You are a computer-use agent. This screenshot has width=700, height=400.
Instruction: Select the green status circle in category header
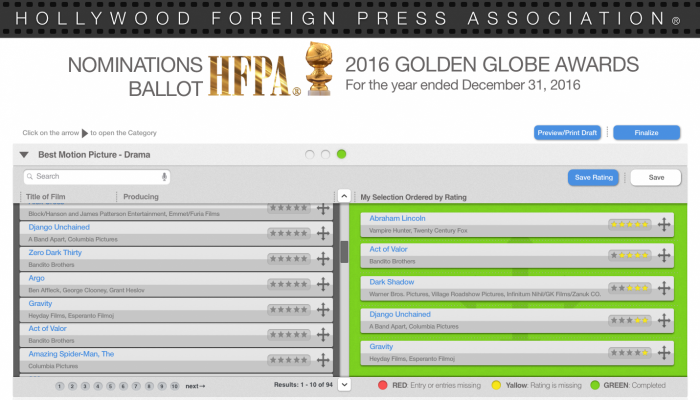[x=342, y=154]
